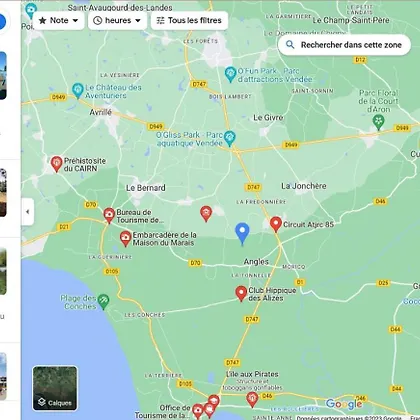Click the Club Hippique des Alizés pin
The width and height of the screenshot is (420, 420).
click(241, 293)
